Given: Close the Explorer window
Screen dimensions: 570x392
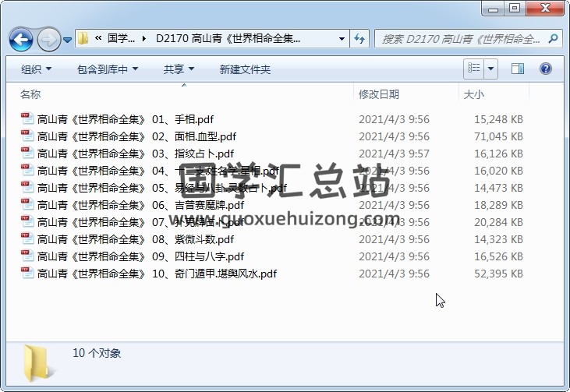Looking at the screenshot, I should tap(545, 9).
